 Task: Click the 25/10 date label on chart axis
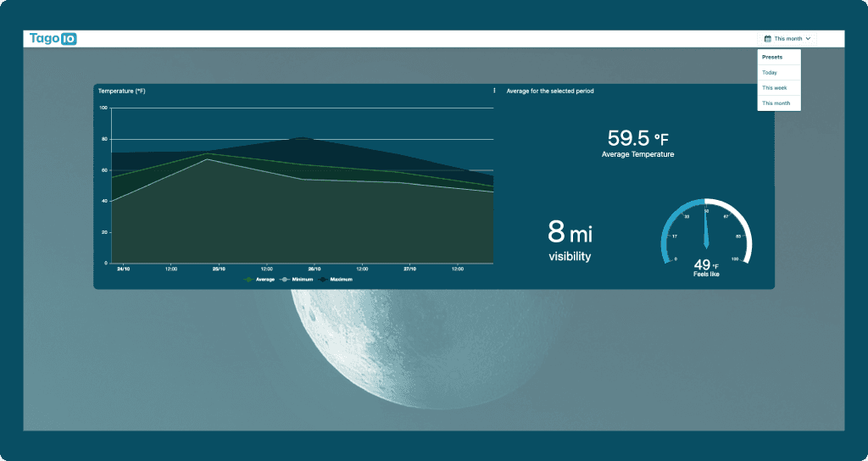pyautogui.click(x=219, y=269)
